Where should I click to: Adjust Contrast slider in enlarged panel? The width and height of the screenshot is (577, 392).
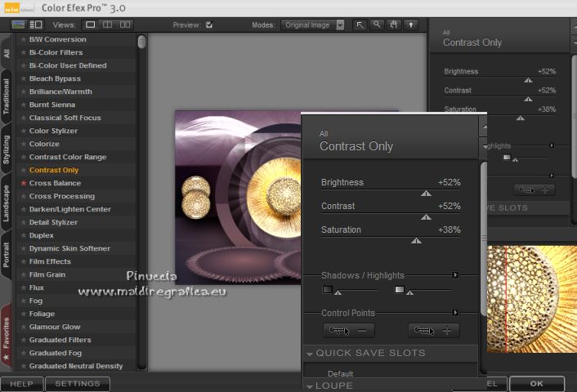(x=426, y=217)
